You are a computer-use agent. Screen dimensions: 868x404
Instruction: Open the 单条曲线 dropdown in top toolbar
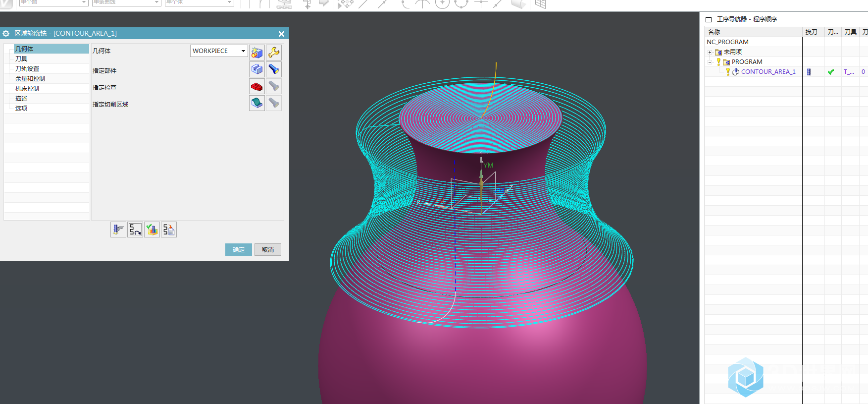[x=157, y=2]
